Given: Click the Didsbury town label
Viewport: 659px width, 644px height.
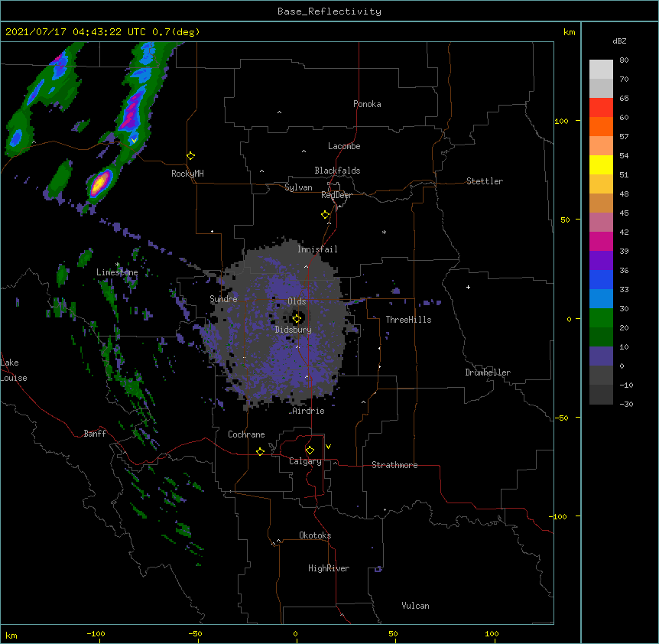Looking at the screenshot, I should coord(294,330).
